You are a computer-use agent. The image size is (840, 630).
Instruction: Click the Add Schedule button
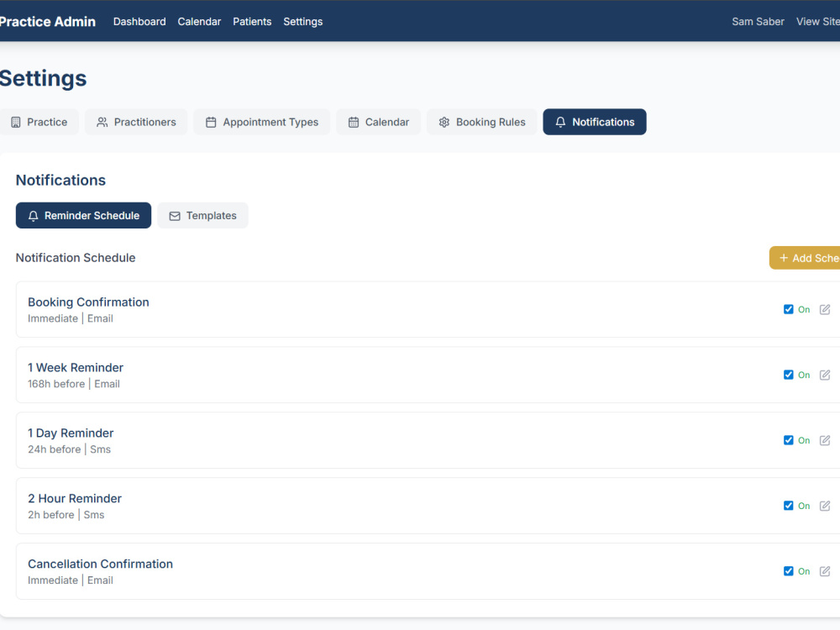tap(805, 258)
